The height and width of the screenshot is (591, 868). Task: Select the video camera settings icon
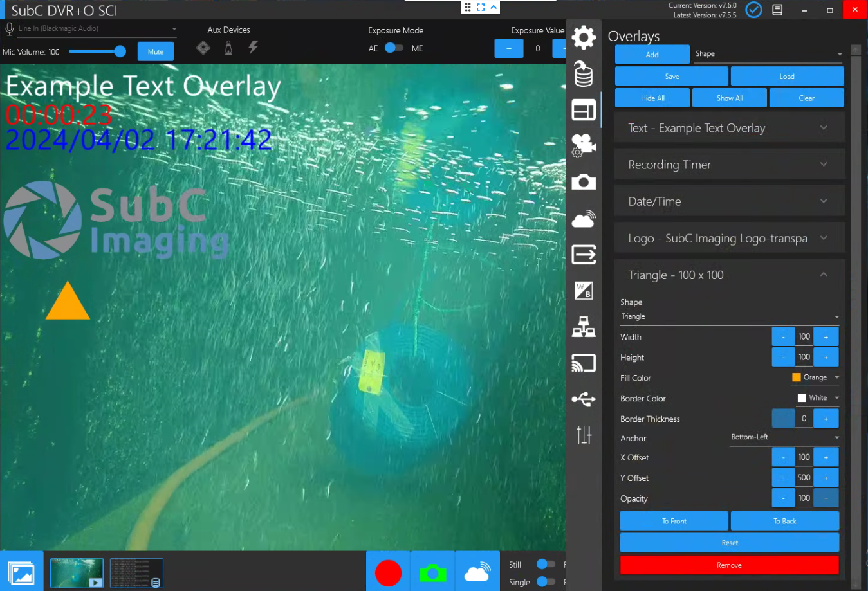tap(584, 145)
